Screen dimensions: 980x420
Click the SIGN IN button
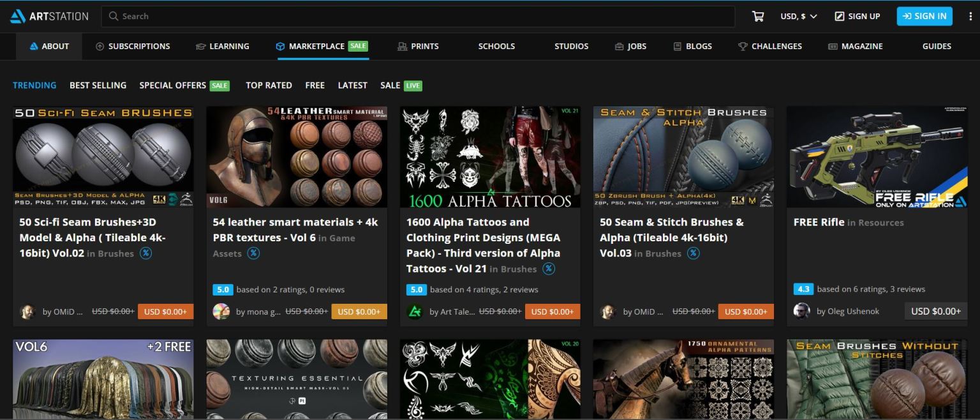(924, 16)
